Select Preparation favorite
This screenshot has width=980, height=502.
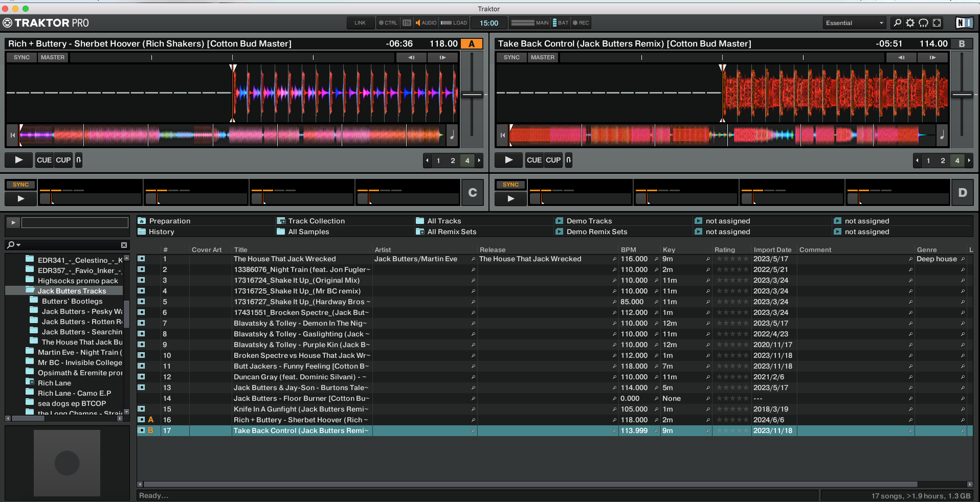169,221
